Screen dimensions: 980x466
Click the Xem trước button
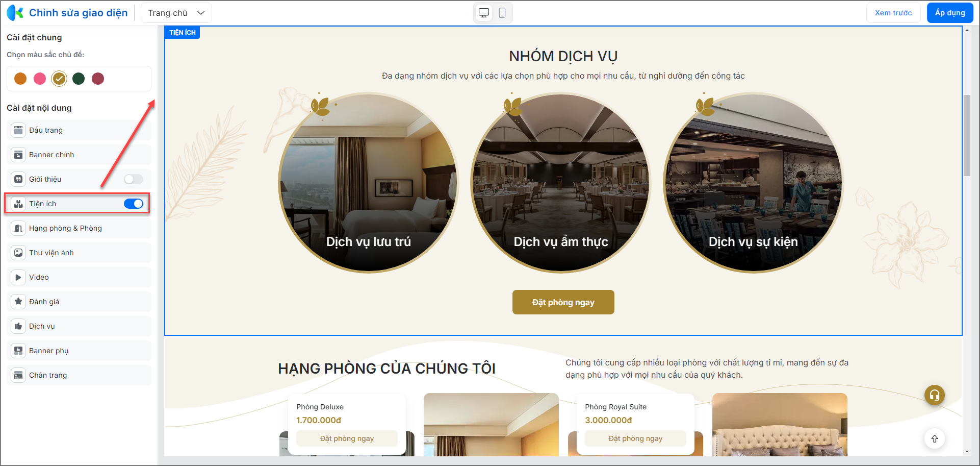[x=893, y=13]
